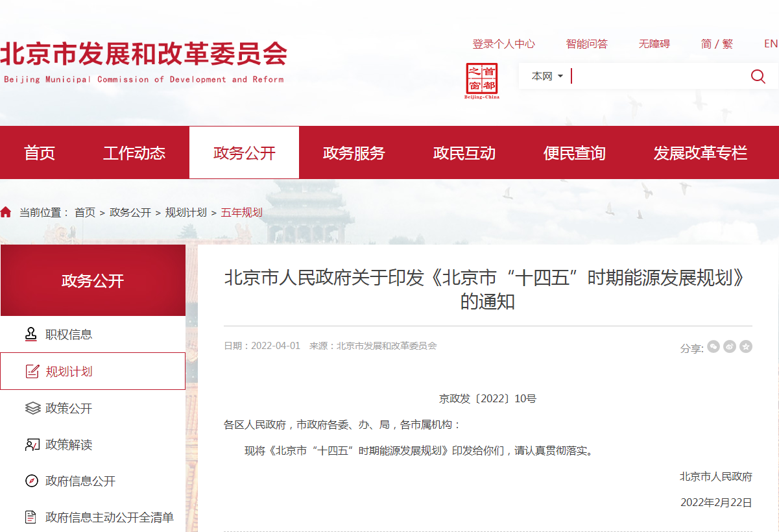Toggle between 简 and 繁 characters
The width and height of the screenshot is (779, 532).
717,43
